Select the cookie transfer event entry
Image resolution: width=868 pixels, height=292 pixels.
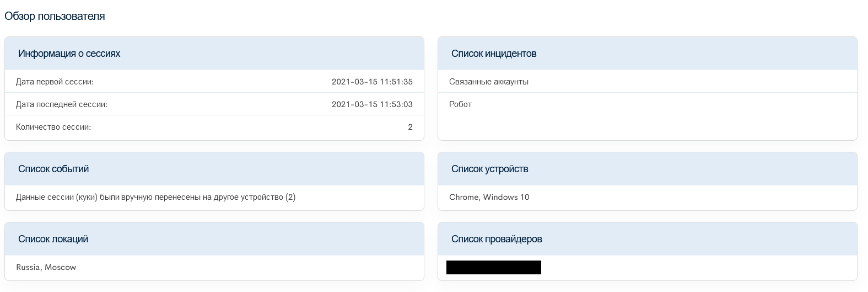pos(155,197)
